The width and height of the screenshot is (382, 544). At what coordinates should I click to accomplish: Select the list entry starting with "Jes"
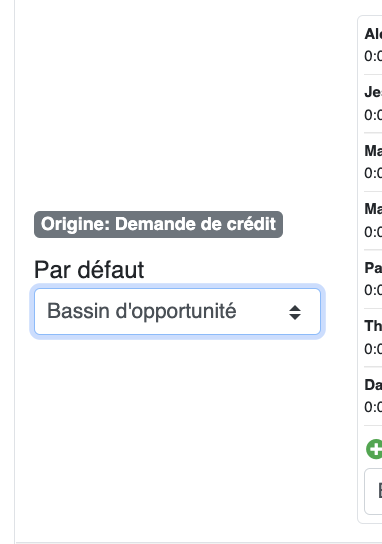point(373,103)
